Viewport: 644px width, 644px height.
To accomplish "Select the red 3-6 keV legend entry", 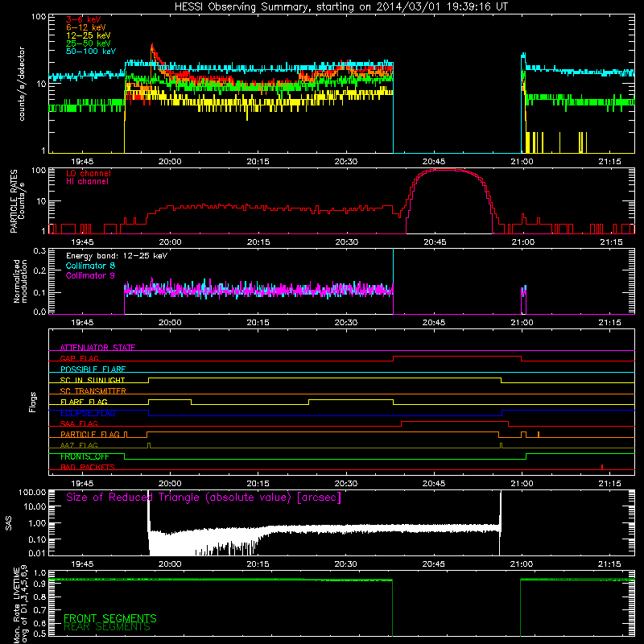I will click(x=84, y=19).
